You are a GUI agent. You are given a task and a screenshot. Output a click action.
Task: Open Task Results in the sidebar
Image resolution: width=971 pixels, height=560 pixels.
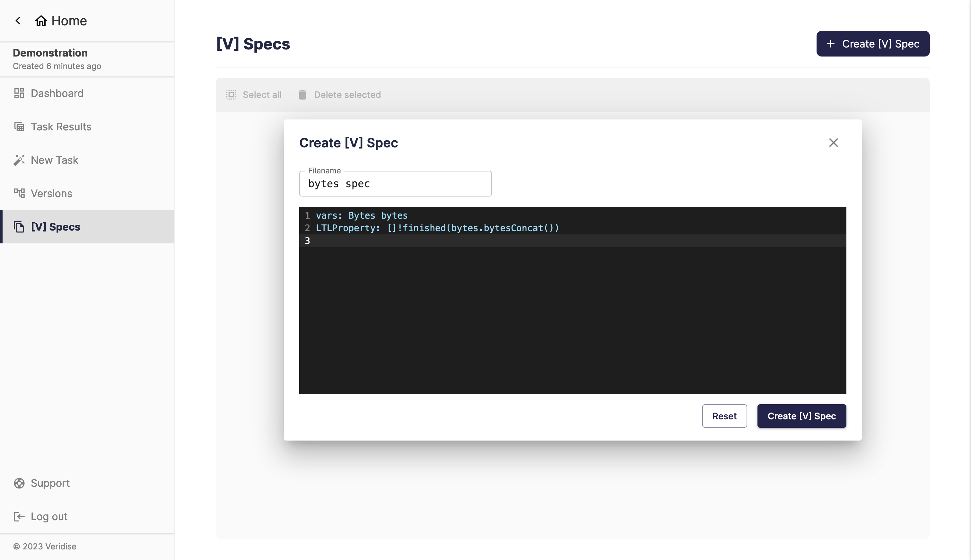pos(87,127)
